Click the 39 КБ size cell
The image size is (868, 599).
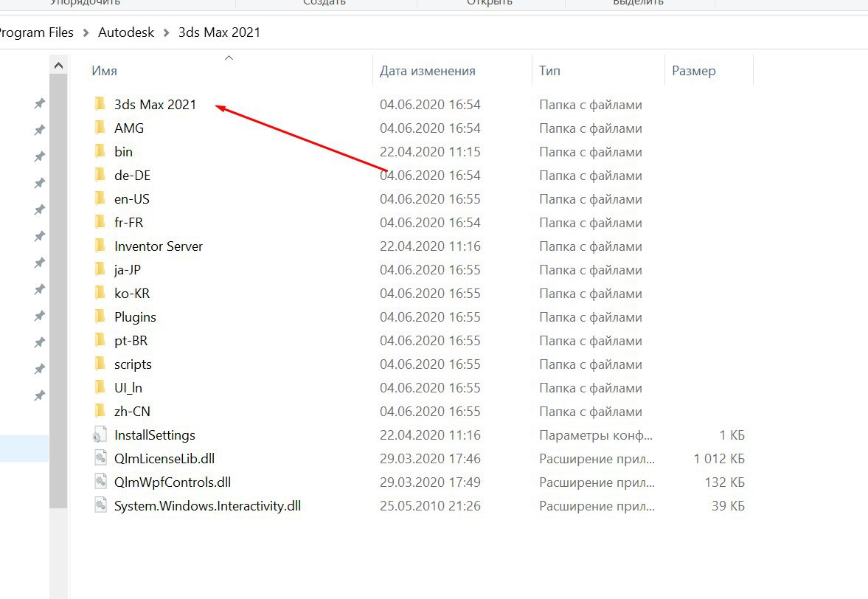[728, 505]
